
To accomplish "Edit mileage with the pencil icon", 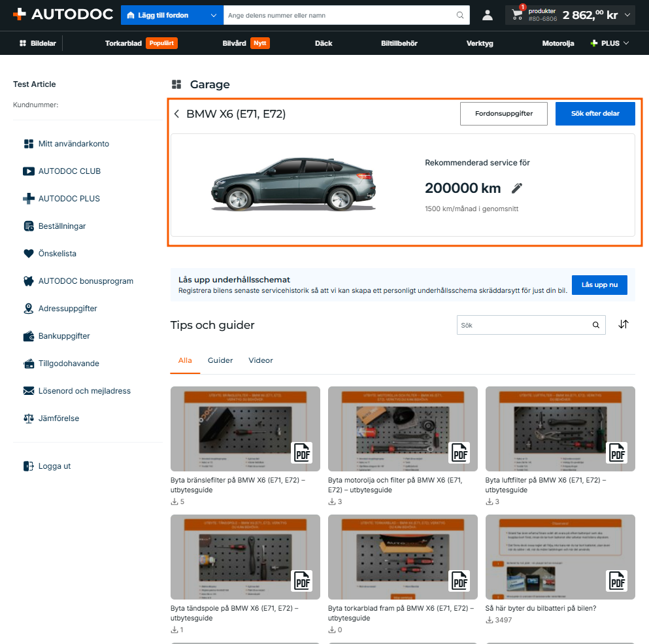I will (x=517, y=188).
